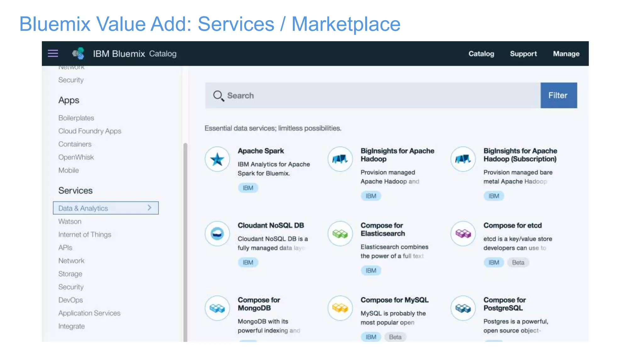
Task: Open the Cloudant NoSQL DB icon
Action: pyautogui.click(x=217, y=233)
